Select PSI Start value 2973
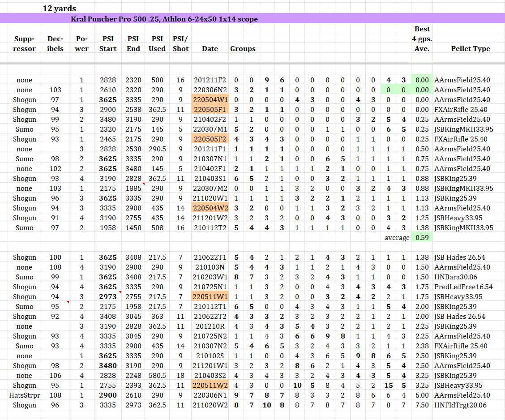The height and width of the screenshot is (420, 505). pyautogui.click(x=107, y=296)
